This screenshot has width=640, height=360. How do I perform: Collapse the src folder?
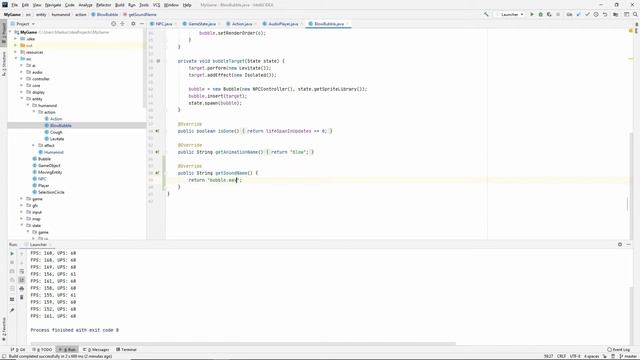(x=16, y=59)
